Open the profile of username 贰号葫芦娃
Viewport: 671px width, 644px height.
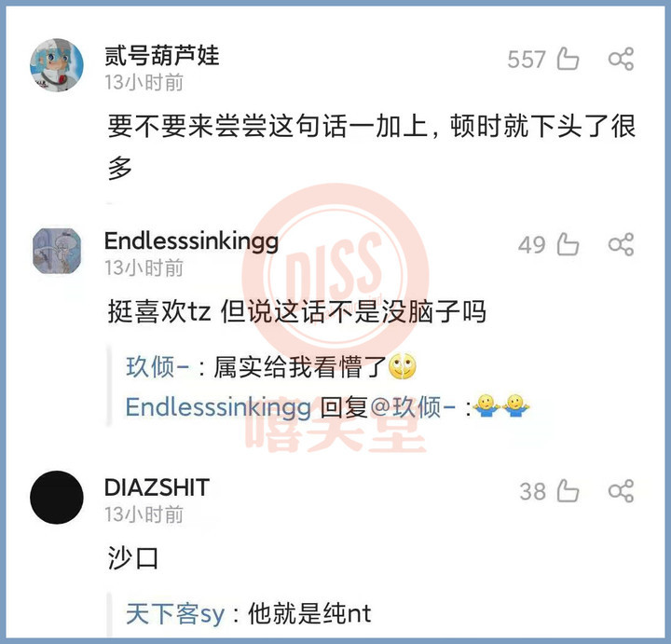click(162, 56)
